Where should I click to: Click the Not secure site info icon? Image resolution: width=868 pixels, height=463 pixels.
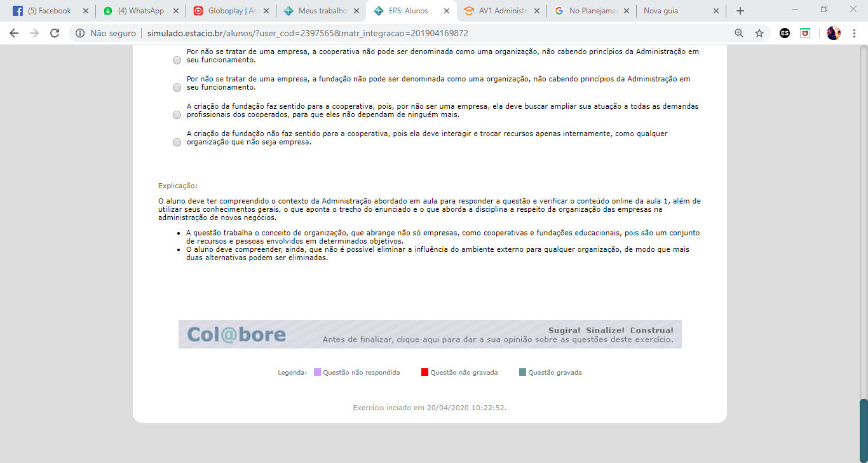pyautogui.click(x=80, y=33)
